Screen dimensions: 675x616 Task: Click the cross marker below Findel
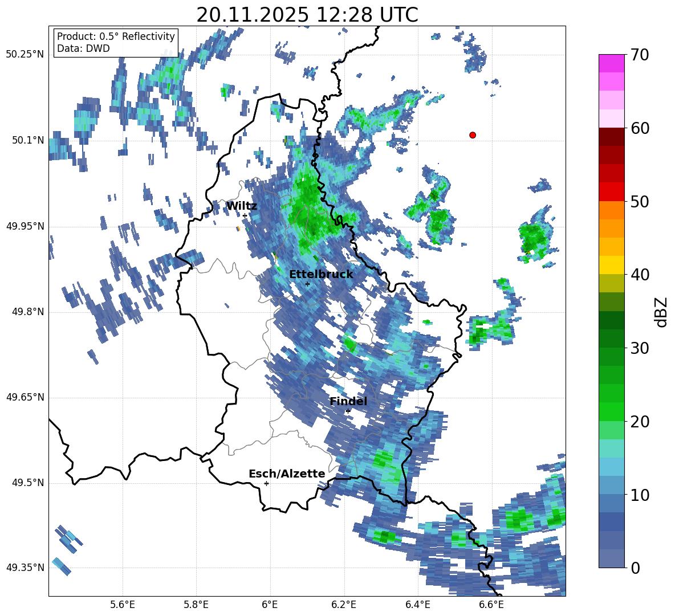tap(348, 411)
